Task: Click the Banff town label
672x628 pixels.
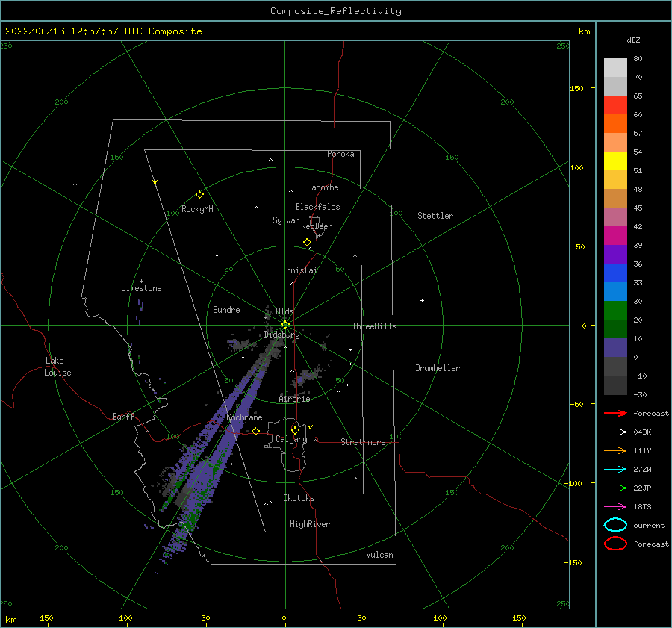Action: (x=123, y=416)
